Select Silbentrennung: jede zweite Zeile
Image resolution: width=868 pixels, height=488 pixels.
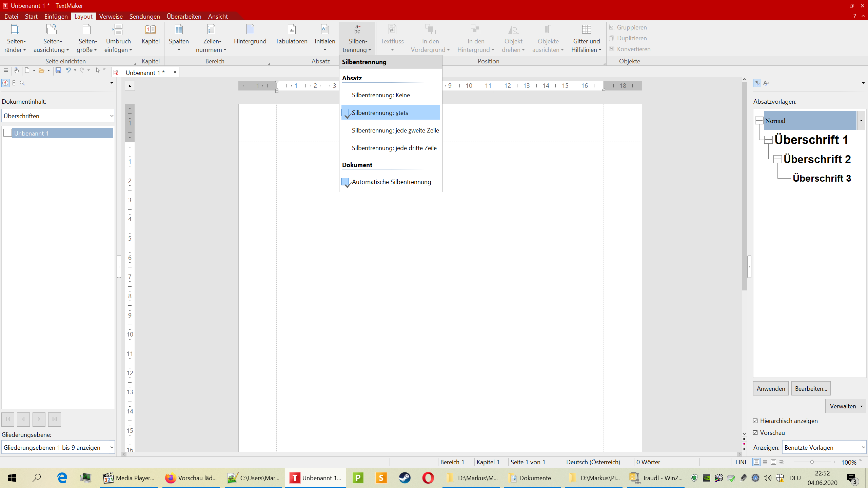tap(395, 130)
